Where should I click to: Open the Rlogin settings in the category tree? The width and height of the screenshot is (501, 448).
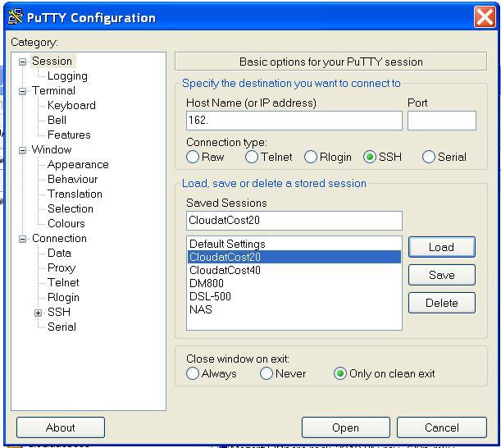click(63, 297)
